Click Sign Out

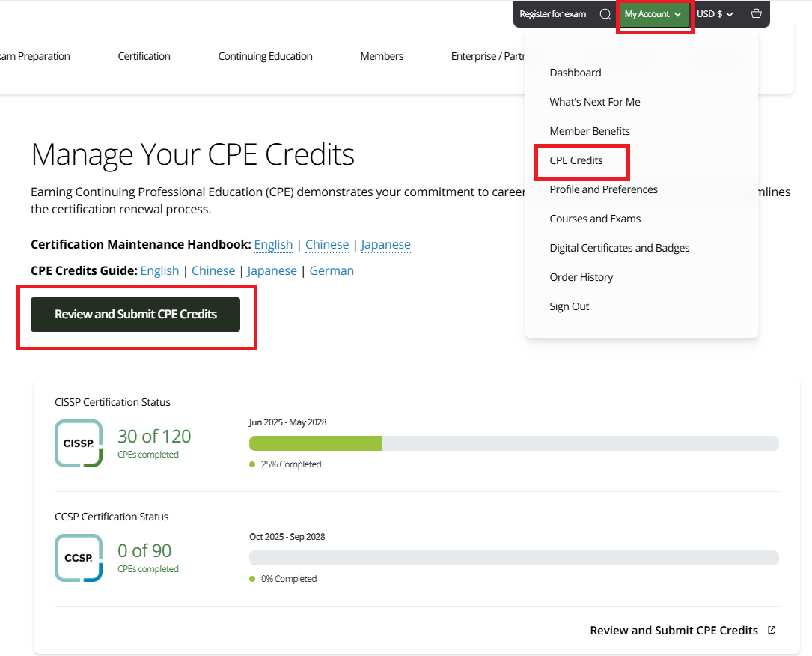pos(569,306)
